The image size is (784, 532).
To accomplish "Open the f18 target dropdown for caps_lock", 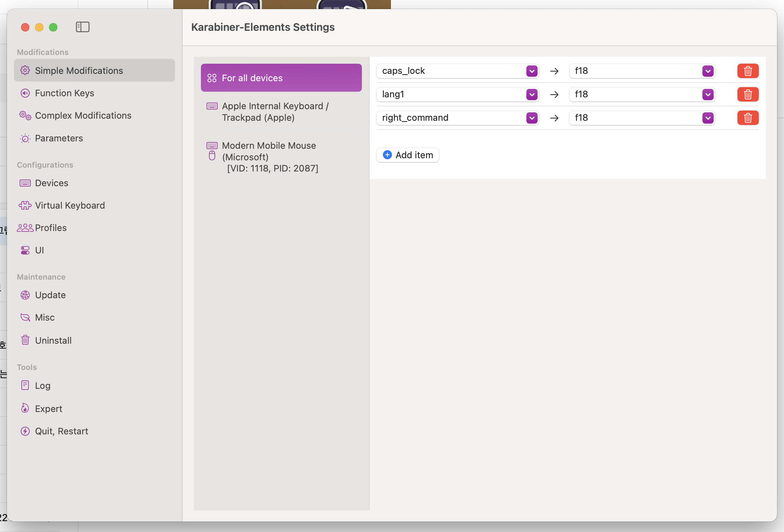I will 708,71.
